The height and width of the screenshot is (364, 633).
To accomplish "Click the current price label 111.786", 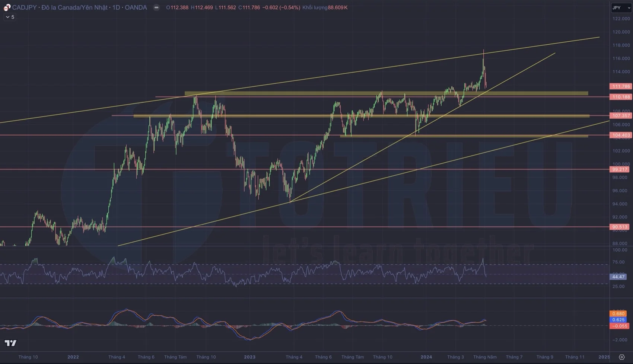I will pyautogui.click(x=621, y=86).
